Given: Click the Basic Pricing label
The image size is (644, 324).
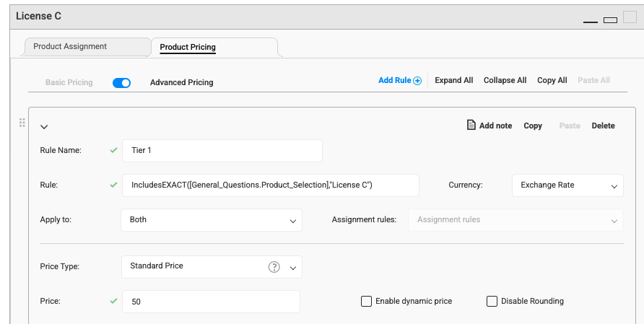Looking at the screenshot, I should click(x=69, y=82).
